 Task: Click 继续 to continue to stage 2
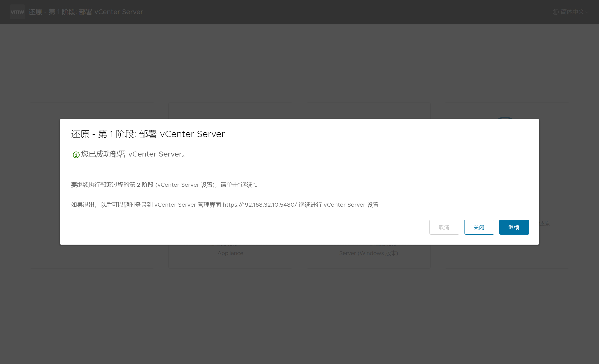tap(514, 227)
